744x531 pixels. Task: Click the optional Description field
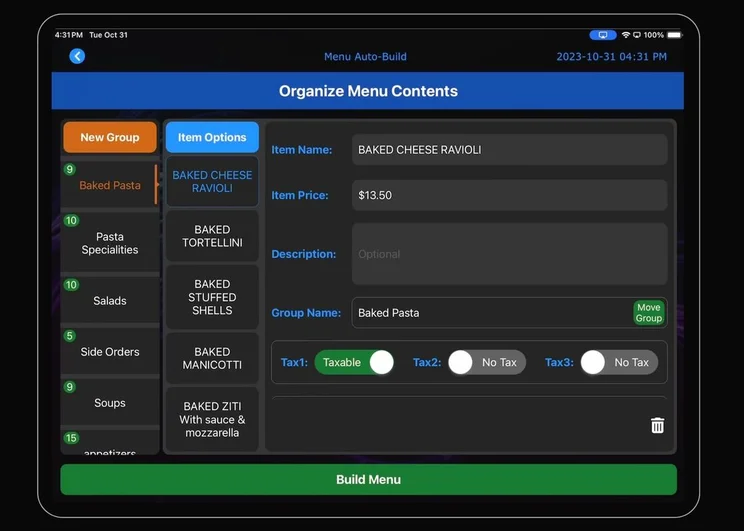point(510,254)
